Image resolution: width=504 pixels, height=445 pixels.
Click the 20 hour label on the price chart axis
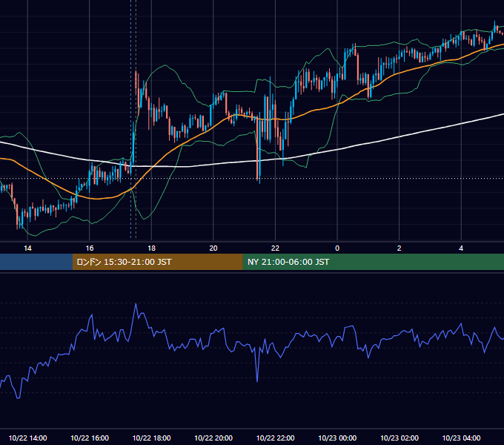pos(213,248)
